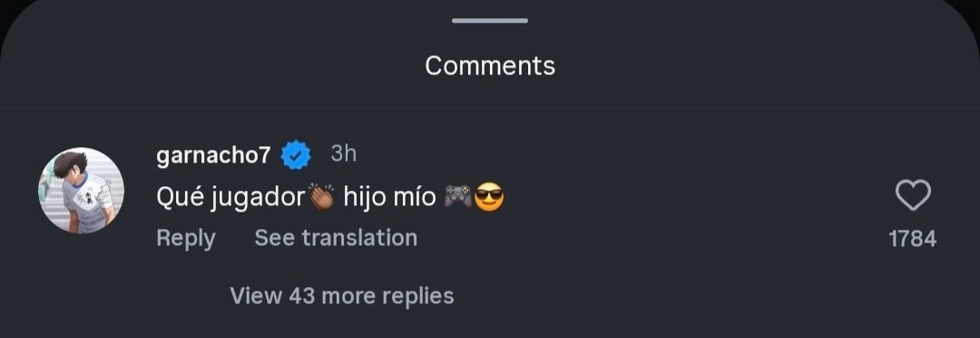Image resolution: width=980 pixels, height=338 pixels.
Task: Click the blue verified badge
Action: coord(296,155)
